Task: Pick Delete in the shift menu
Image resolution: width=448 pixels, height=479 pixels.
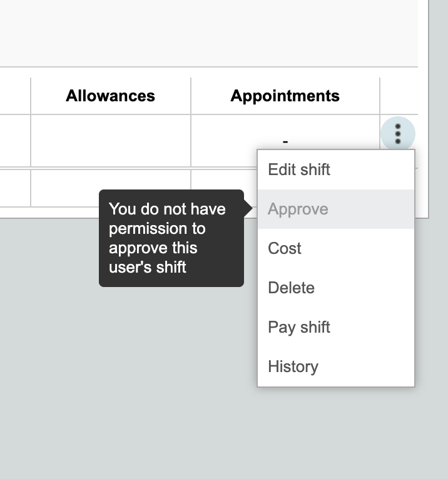Action: [x=336, y=288]
